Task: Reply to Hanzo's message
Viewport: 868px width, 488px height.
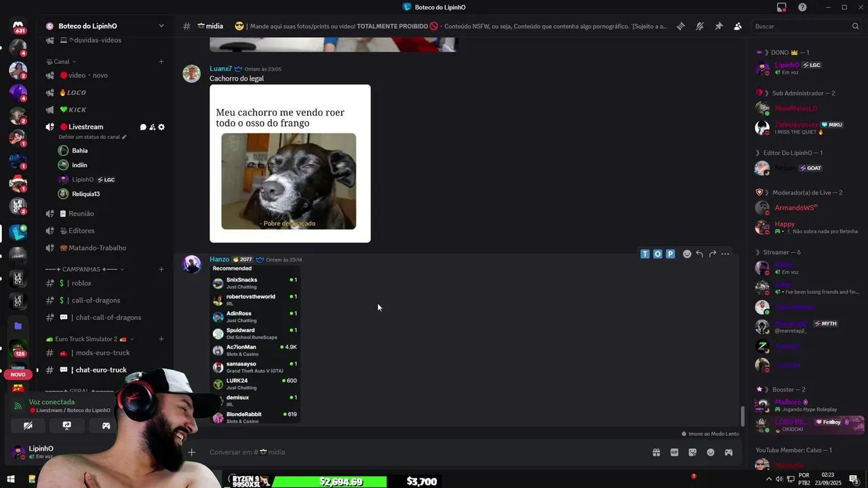Action: [x=699, y=254]
